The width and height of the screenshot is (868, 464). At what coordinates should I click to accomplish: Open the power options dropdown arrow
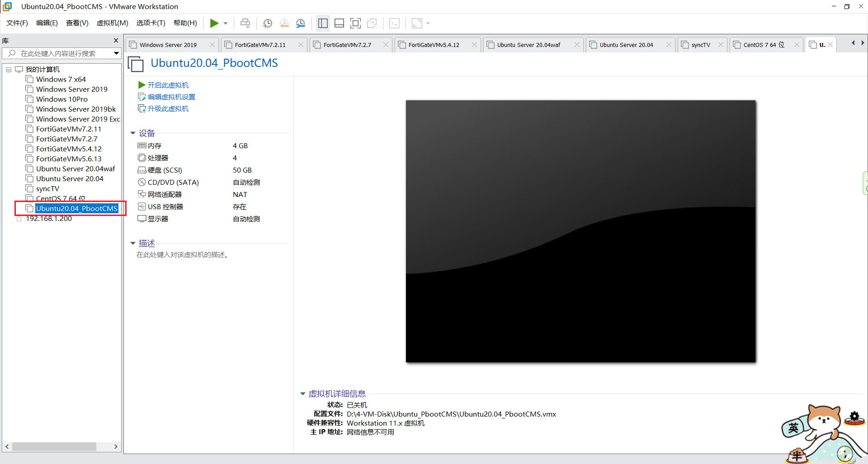pos(226,23)
